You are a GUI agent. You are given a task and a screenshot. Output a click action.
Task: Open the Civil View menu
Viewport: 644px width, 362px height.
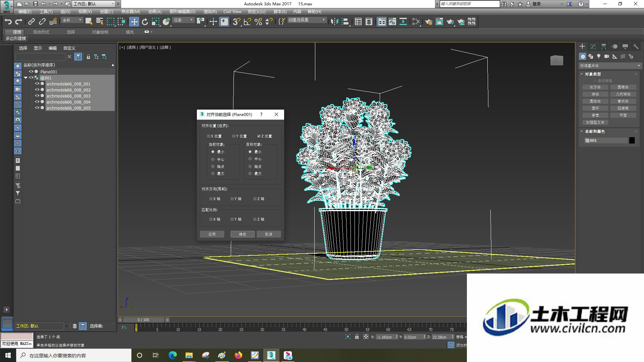click(x=232, y=12)
